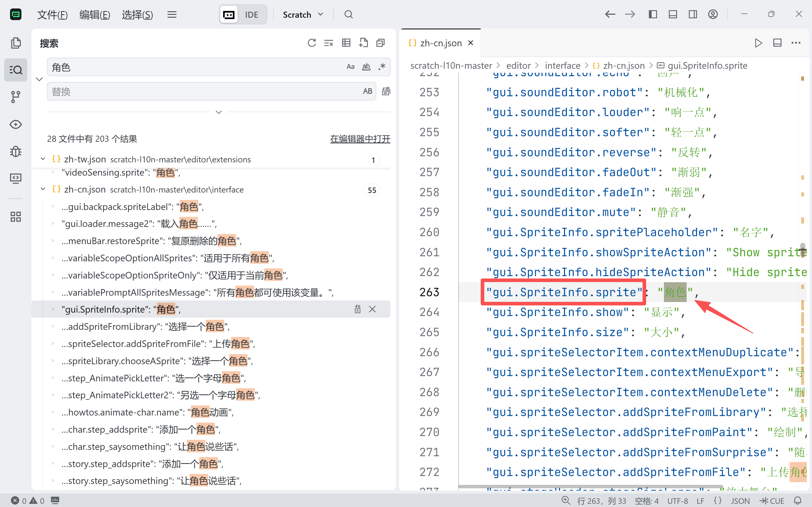Clear the search results
The image size is (812, 507).
click(329, 43)
